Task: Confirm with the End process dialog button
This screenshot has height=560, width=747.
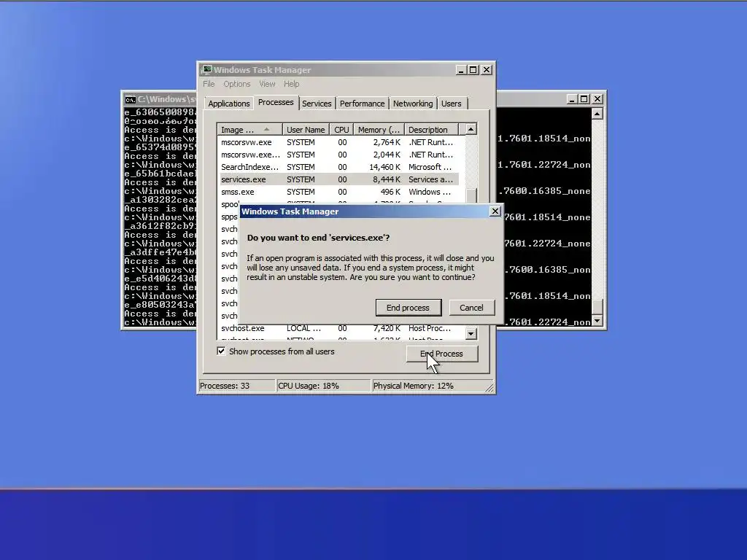Action: pos(409,308)
